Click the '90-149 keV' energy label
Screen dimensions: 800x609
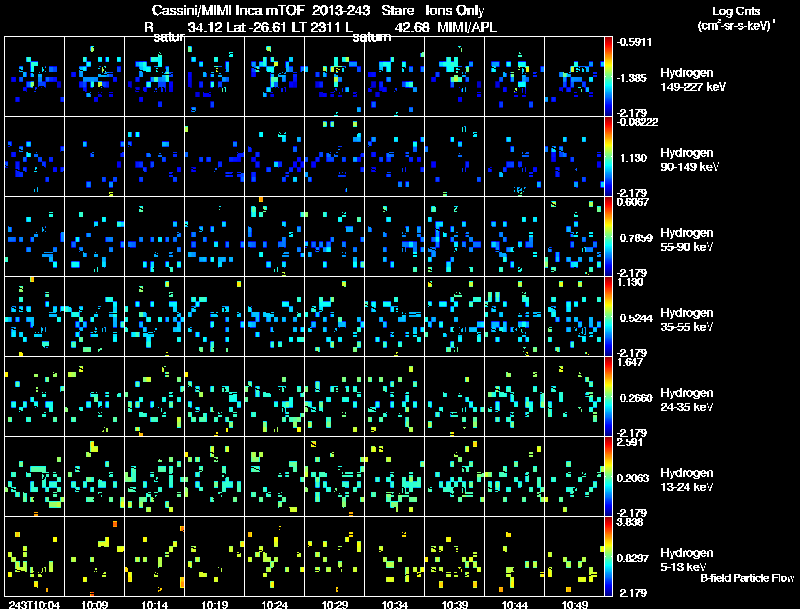(689, 167)
